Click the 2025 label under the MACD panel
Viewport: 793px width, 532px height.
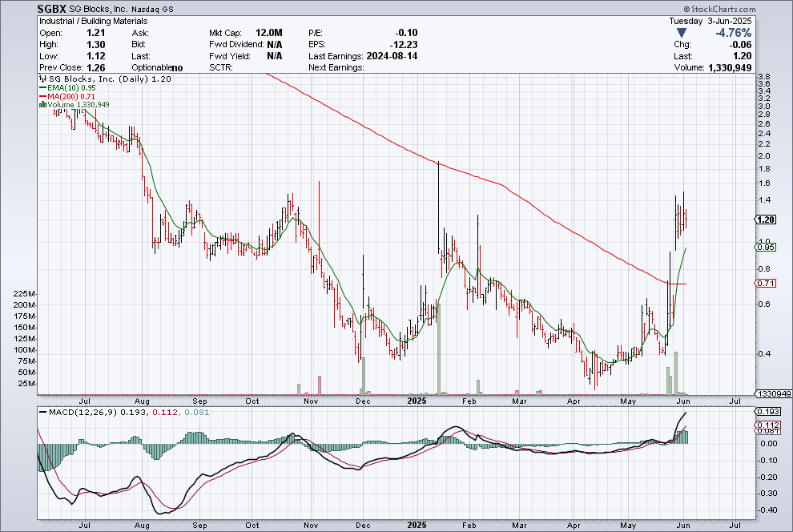[x=417, y=525]
